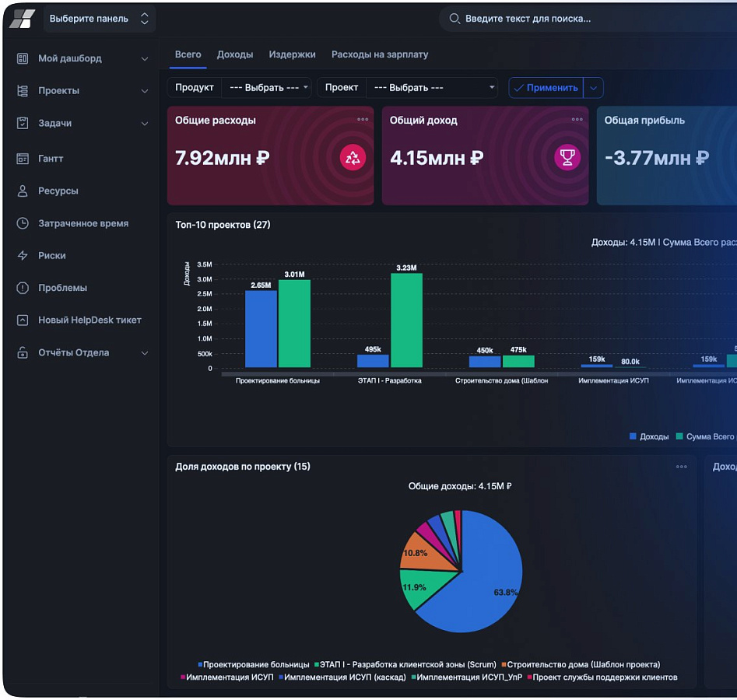Open Затраченное время in sidebar

click(83, 223)
